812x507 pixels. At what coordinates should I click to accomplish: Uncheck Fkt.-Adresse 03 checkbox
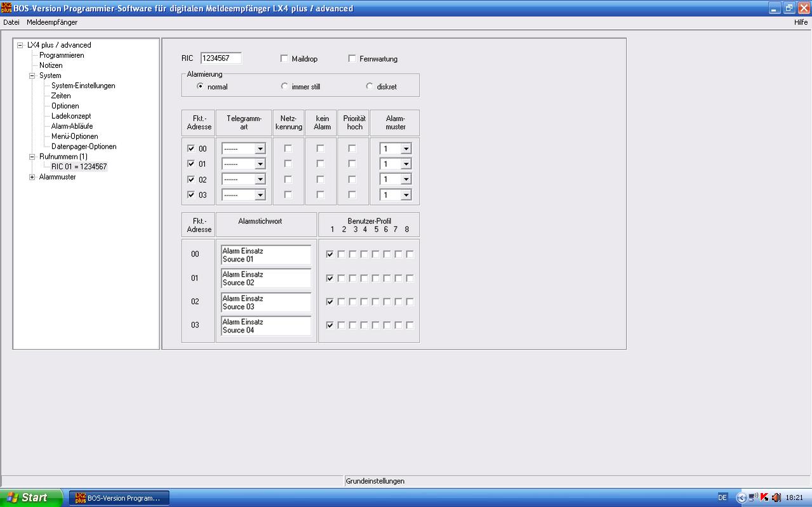coord(191,195)
